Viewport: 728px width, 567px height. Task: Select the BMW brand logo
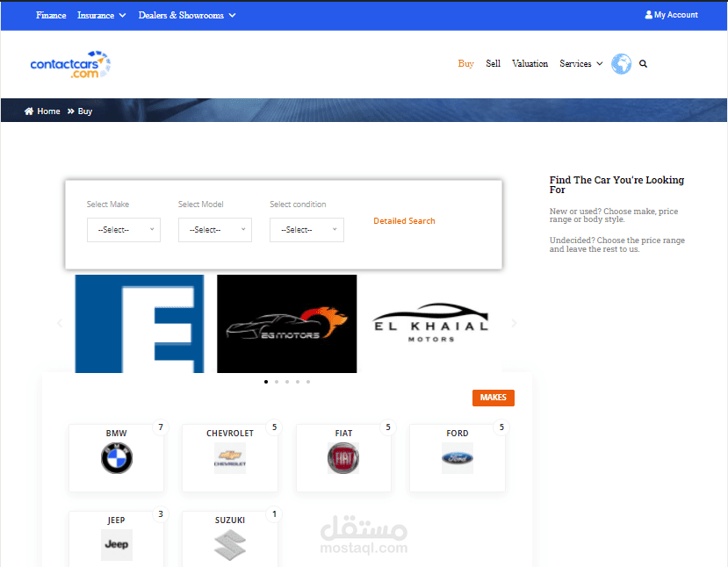coord(115,458)
